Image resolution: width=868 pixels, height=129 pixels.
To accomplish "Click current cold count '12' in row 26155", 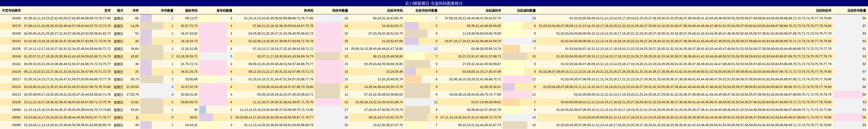I will pyautogui.click(x=436, y=49).
